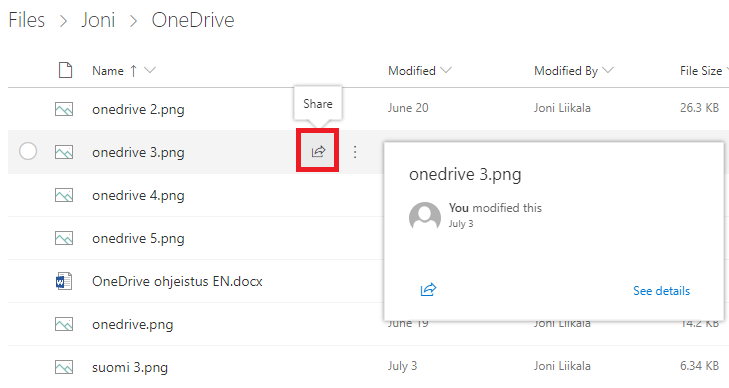
Task: Click the File Size column header
Action: [x=701, y=71]
